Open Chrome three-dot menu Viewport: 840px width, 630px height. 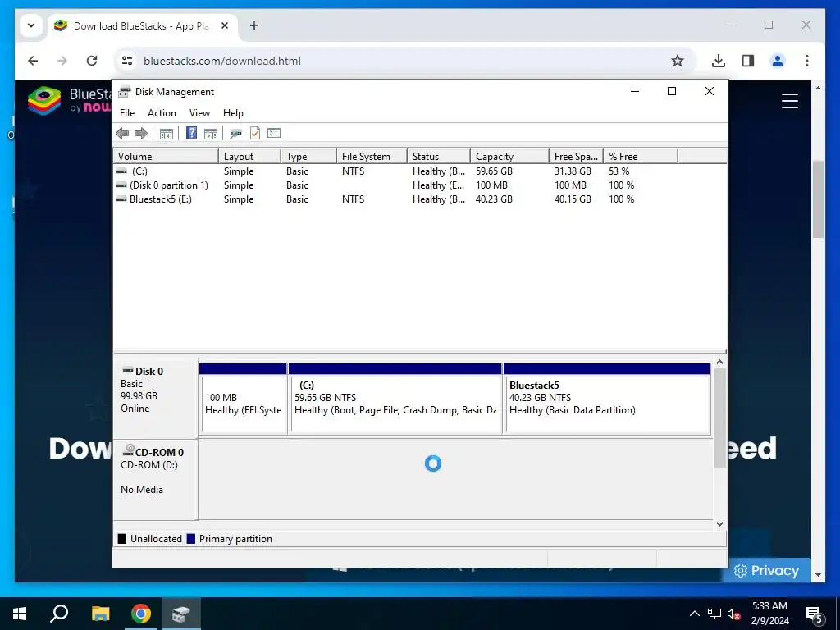coord(807,61)
